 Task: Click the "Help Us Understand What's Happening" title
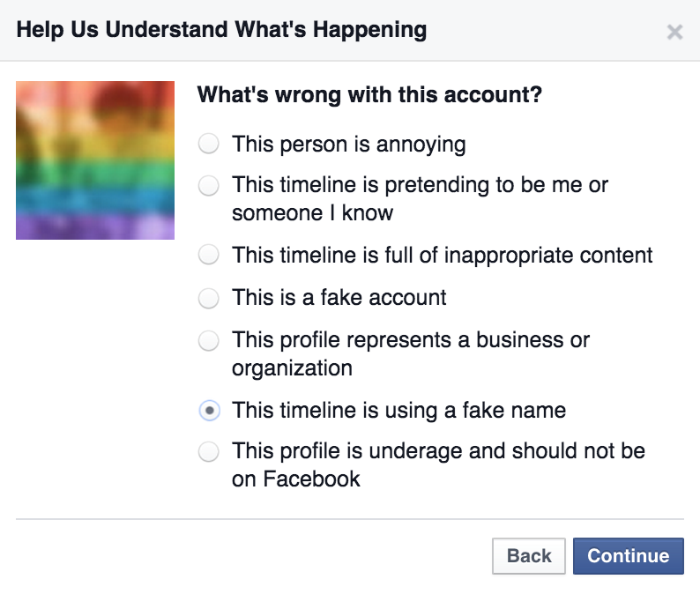click(x=221, y=30)
